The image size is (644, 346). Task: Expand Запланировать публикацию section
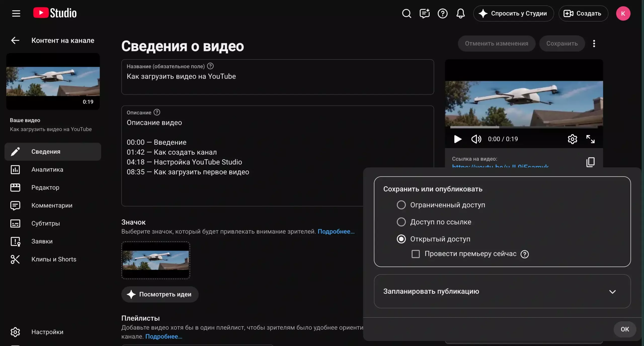pyautogui.click(x=502, y=291)
